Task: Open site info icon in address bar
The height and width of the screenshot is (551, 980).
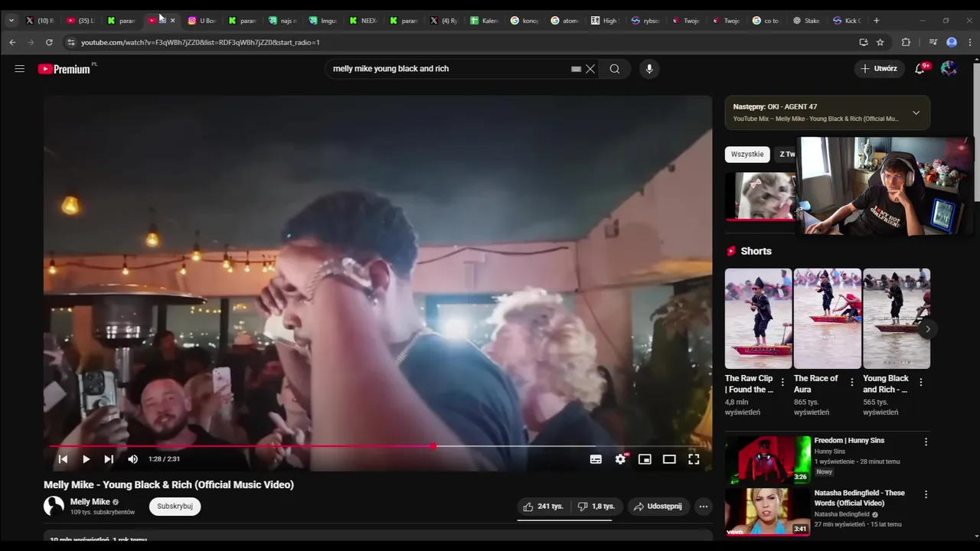Action: click(x=71, y=42)
